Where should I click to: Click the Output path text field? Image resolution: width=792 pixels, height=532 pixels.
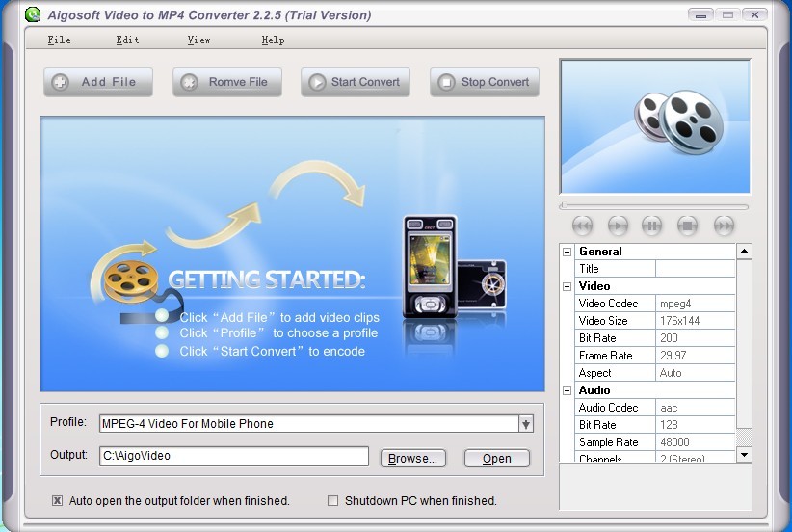click(x=234, y=456)
